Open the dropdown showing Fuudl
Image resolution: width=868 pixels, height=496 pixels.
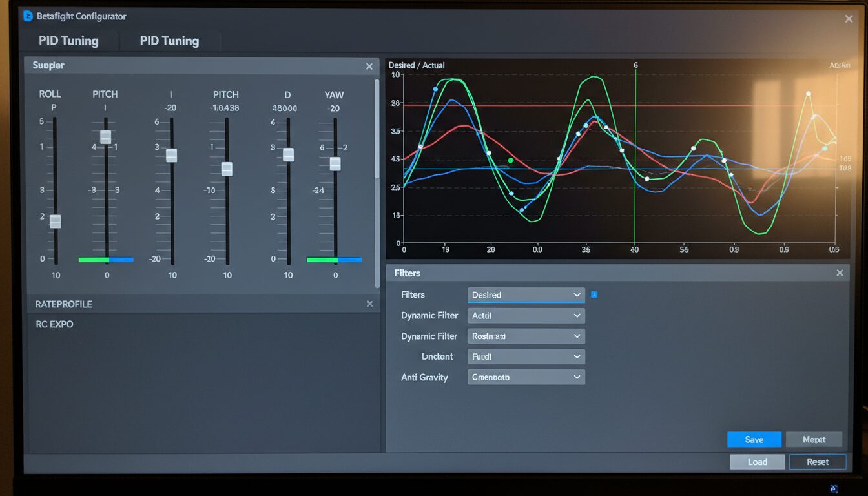pos(526,356)
